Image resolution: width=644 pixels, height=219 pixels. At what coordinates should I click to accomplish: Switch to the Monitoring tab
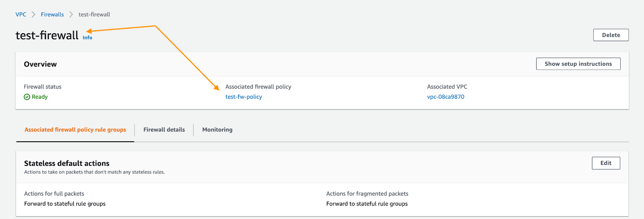coord(217,130)
